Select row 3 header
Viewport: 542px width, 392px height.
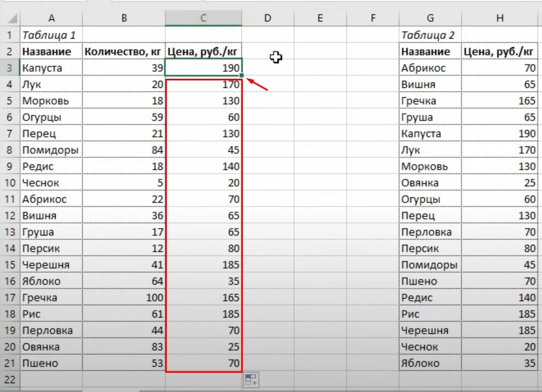pyautogui.click(x=9, y=68)
